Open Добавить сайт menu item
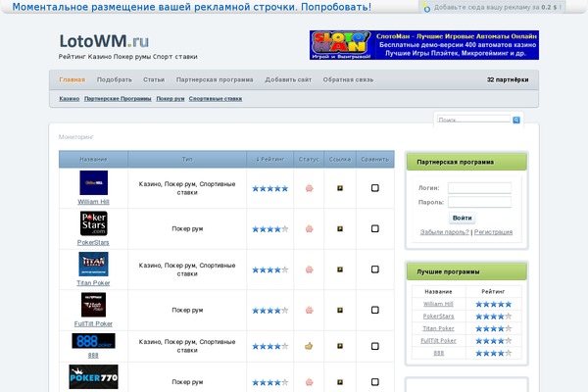 [288, 79]
